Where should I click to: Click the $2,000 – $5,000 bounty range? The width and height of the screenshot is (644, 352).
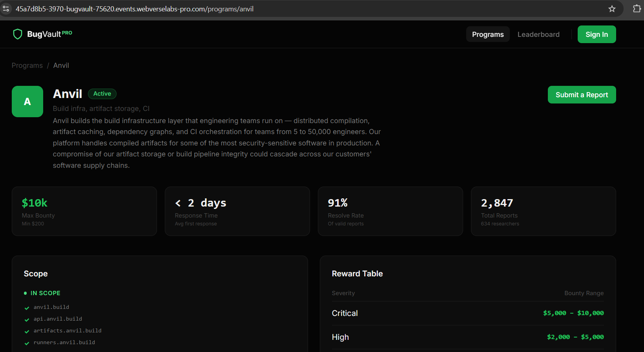(575, 337)
